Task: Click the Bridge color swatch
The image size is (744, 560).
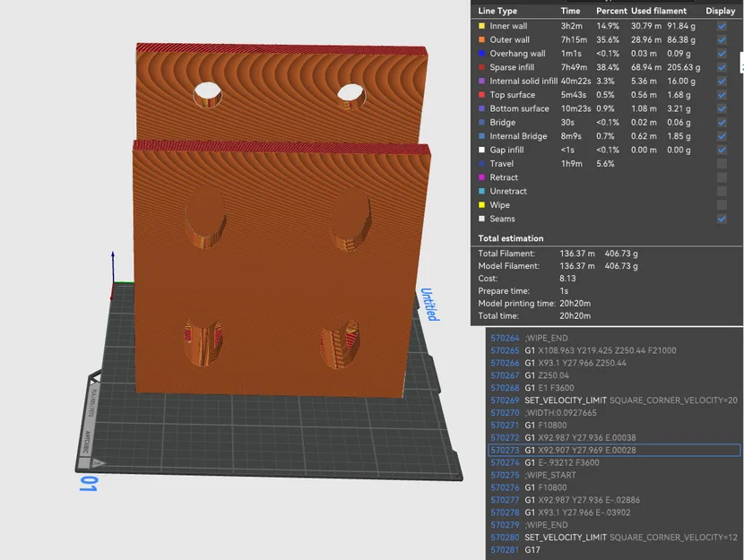Action: click(481, 123)
